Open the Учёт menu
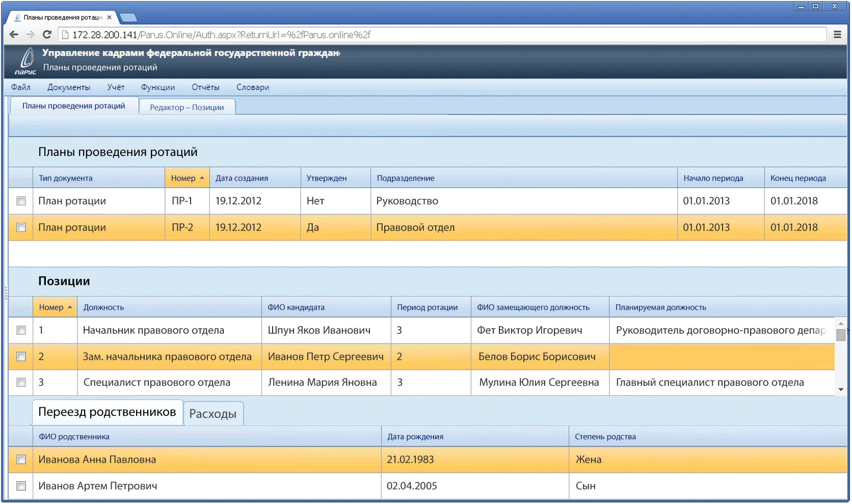The width and height of the screenshot is (852, 504). [x=116, y=87]
